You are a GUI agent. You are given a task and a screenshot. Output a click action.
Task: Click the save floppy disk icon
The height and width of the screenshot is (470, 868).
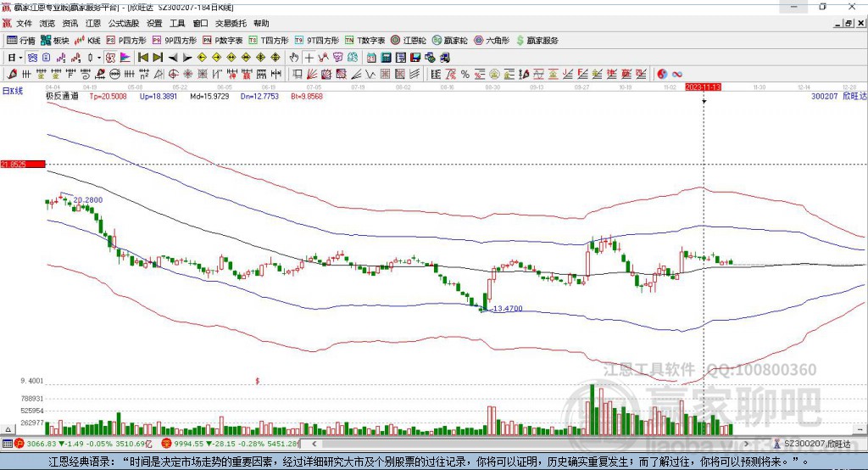[x=415, y=58]
